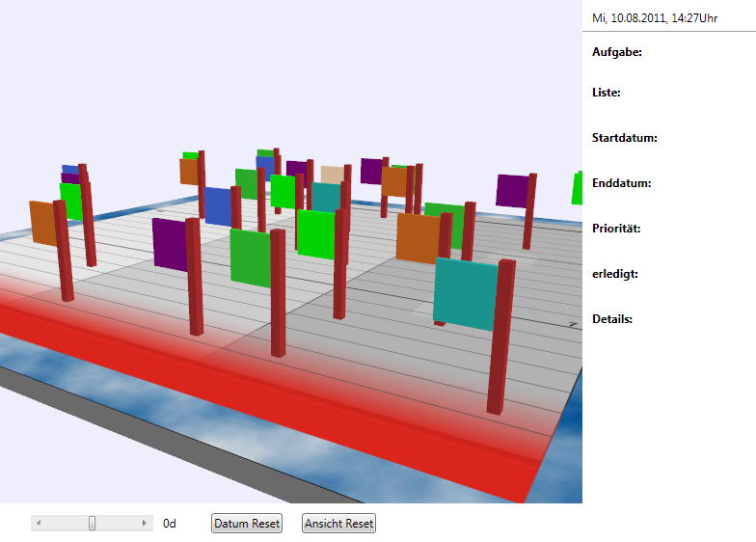Click the day slider's left arrow
This screenshot has height=542, width=756.
[x=39, y=523]
